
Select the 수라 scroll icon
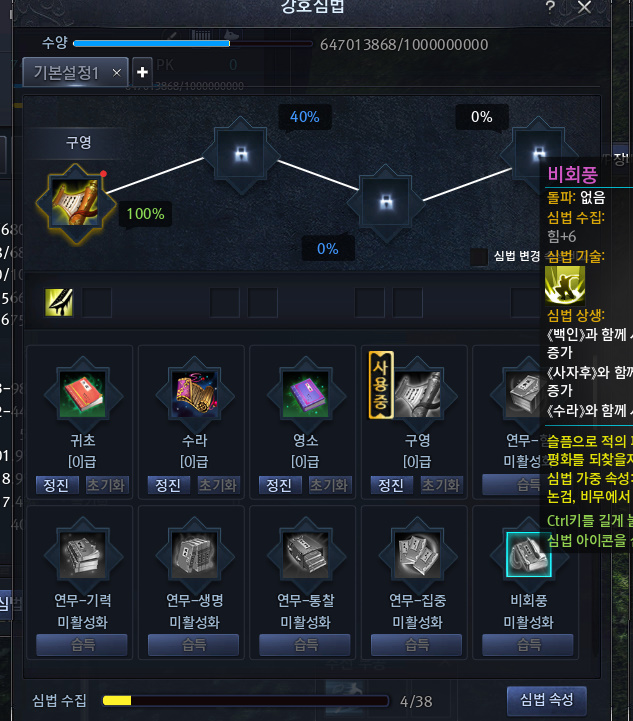tap(194, 395)
